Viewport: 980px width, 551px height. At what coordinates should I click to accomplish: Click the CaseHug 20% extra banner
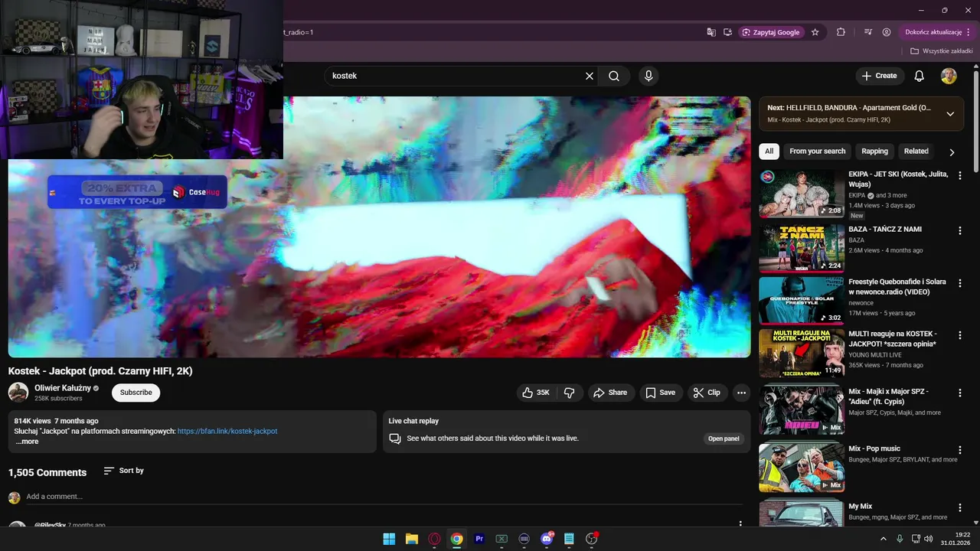[x=137, y=191]
